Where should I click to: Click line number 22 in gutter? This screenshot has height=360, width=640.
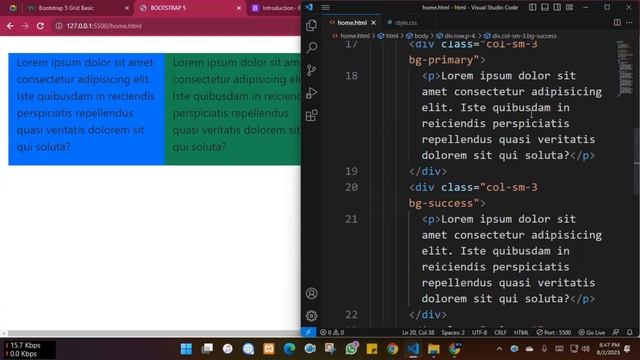[x=351, y=315]
